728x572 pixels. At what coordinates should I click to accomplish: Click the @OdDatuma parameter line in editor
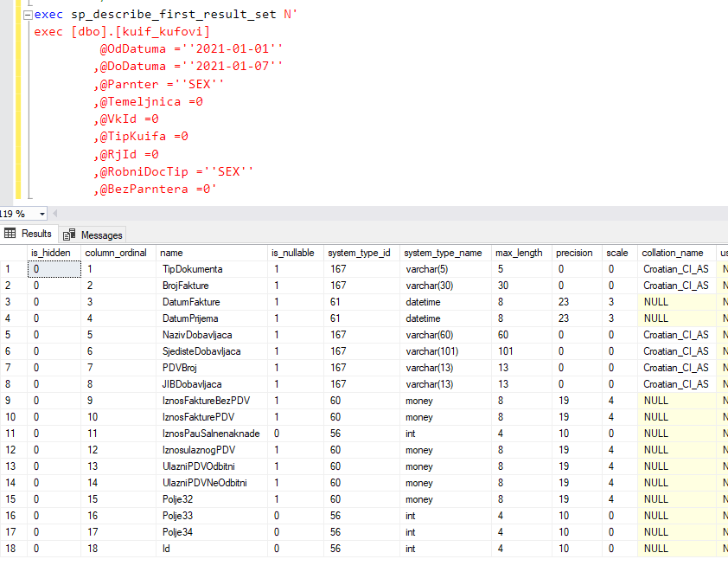pos(191,48)
